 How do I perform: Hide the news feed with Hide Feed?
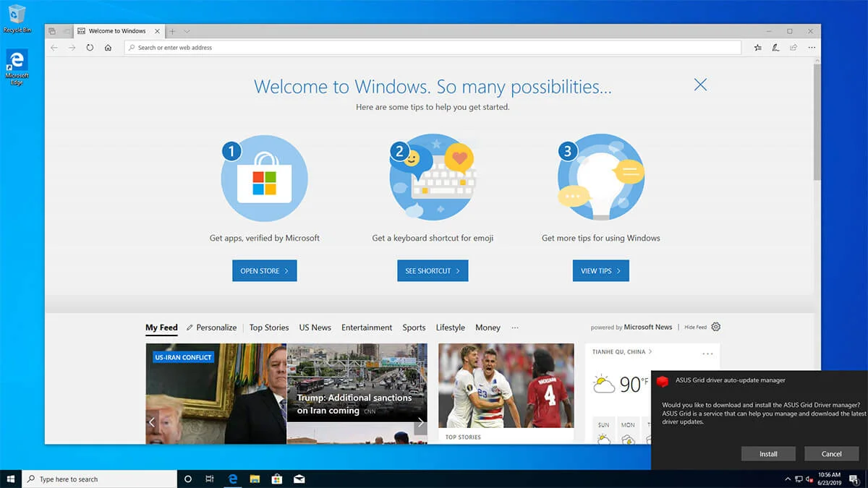pyautogui.click(x=695, y=328)
